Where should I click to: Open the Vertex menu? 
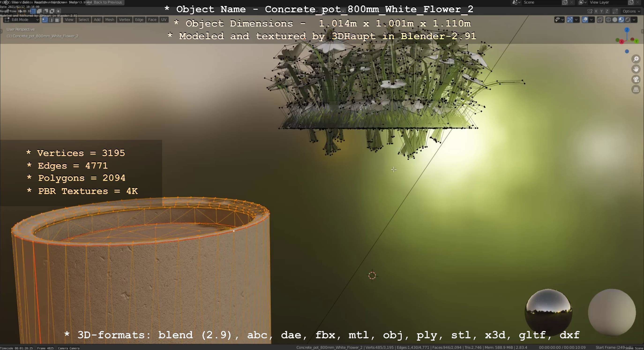point(124,20)
